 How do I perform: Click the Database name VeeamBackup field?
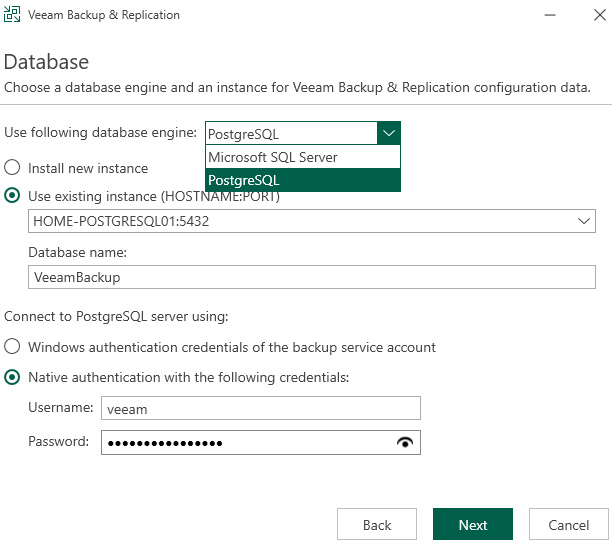click(312, 277)
